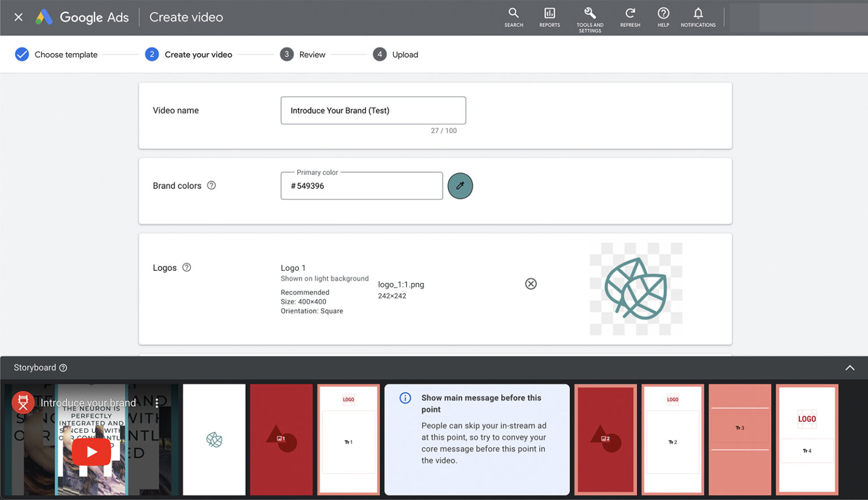Click Brand colors help icon
The width and height of the screenshot is (868, 500).
click(x=211, y=186)
